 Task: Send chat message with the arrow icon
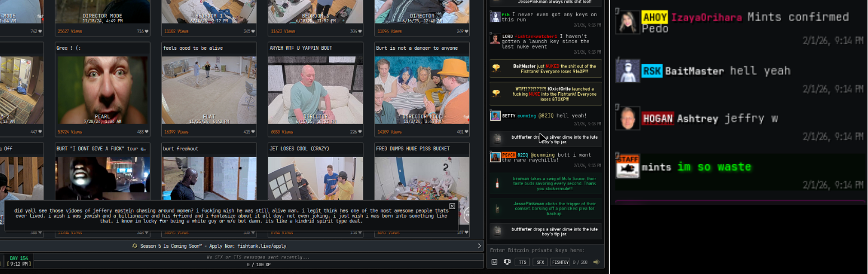pyautogui.click(x=597, y=262)
